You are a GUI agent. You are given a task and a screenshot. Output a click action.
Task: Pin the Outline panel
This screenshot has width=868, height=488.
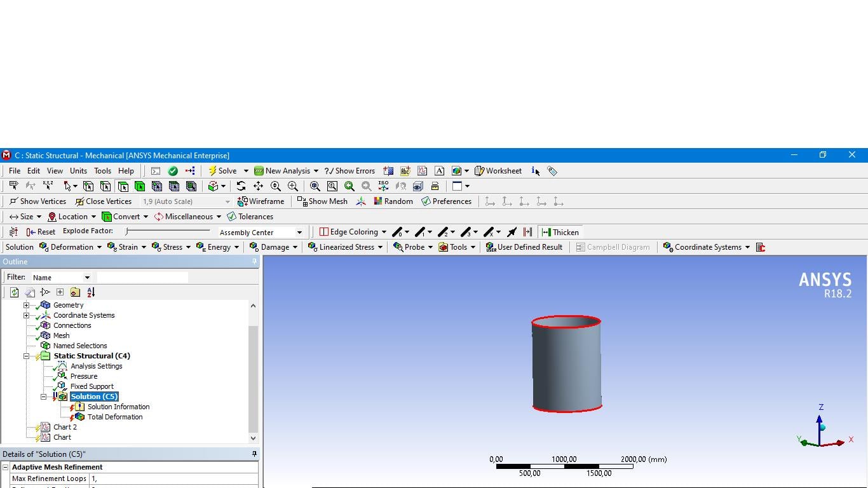click(254, 262)
